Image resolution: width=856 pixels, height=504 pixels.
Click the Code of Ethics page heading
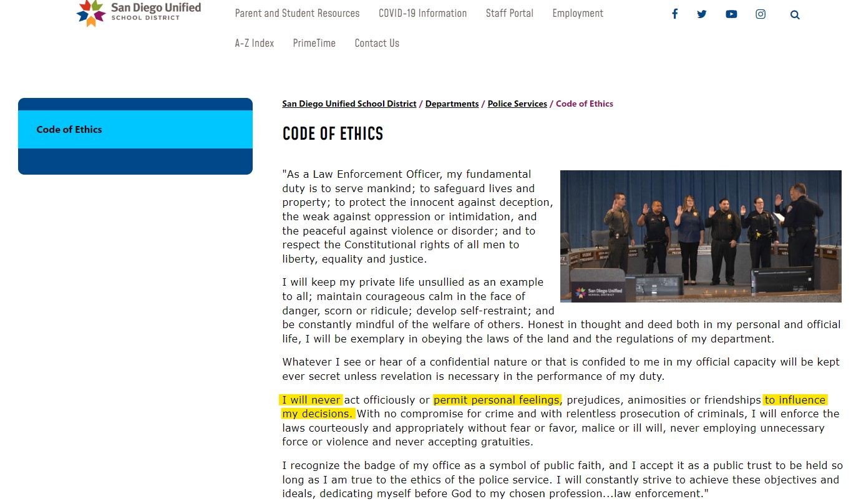tap(333, 134)
